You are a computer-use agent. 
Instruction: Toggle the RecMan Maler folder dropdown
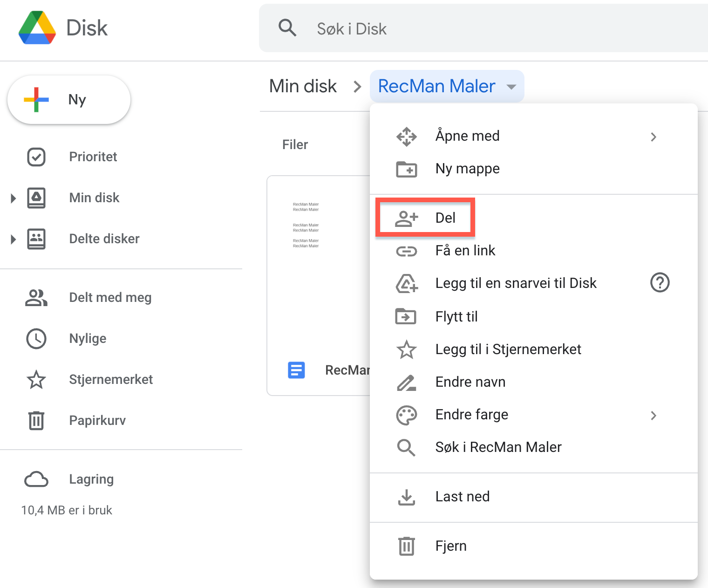511,87
